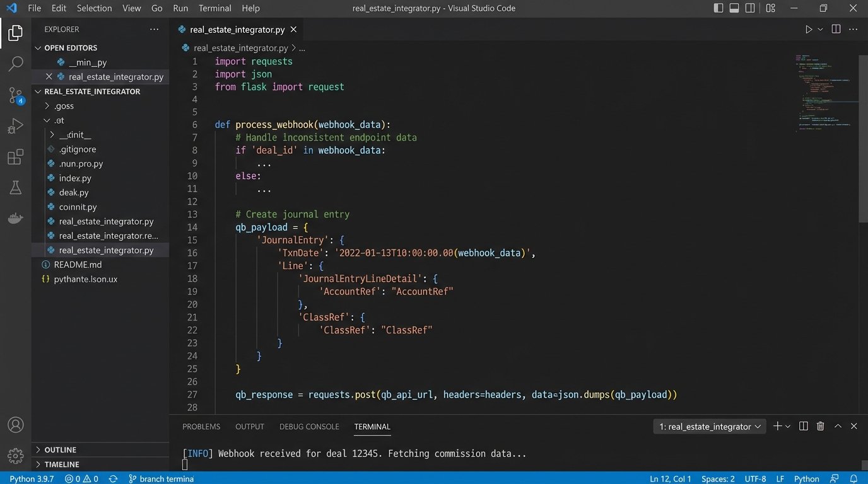
Task: Open the Docker view in activity bar
Action: [16, 218]
